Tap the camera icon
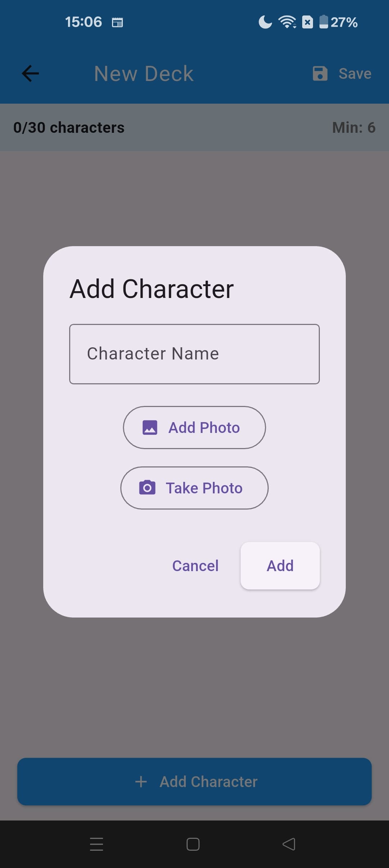 click(x=147, y=488)
